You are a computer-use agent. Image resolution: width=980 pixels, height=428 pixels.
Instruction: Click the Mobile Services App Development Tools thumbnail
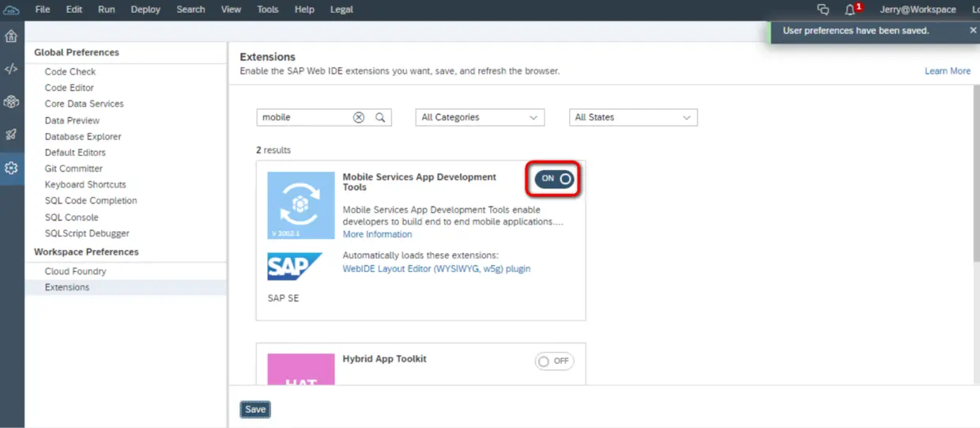[x=300, y=205]
